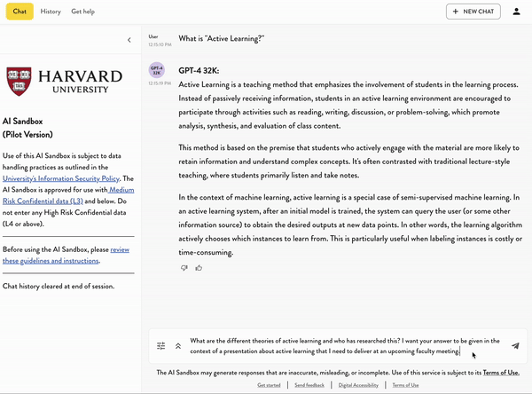Open the Send feedback footer link
Image resolution: width=532 pixels, height=394 pixels.
pyautogui.click(x=309, y=385)
